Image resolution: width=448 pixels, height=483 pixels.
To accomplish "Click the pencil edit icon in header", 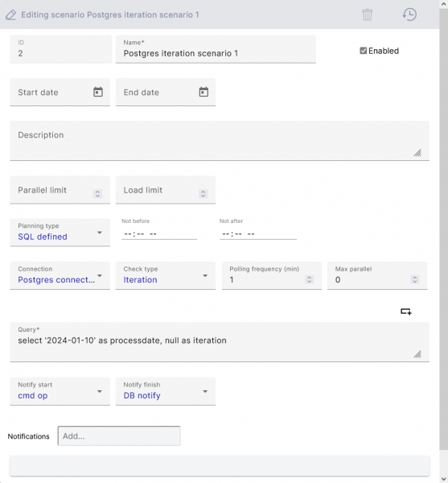I will point(10,14).
